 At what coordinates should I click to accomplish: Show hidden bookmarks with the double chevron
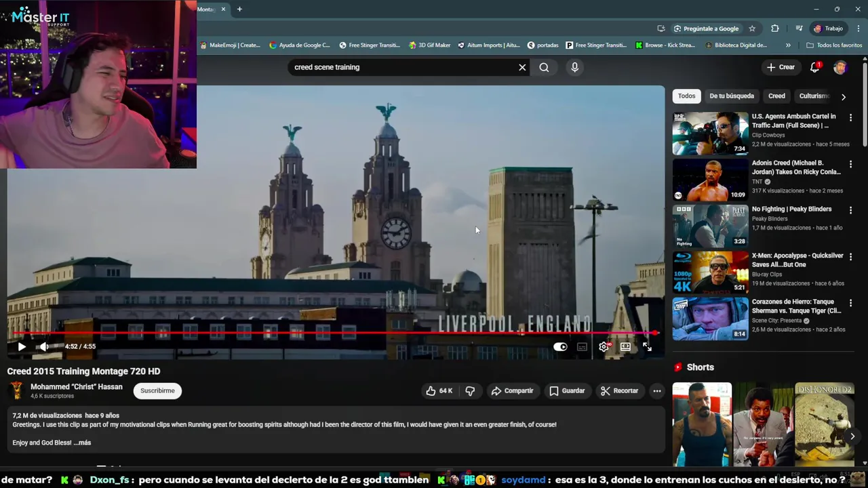(x=788, y=45)
